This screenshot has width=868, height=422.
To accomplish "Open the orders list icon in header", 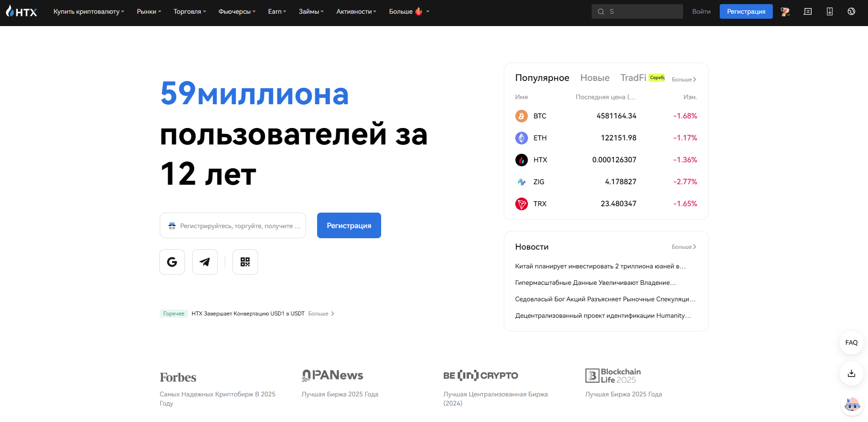I will 808,11.
